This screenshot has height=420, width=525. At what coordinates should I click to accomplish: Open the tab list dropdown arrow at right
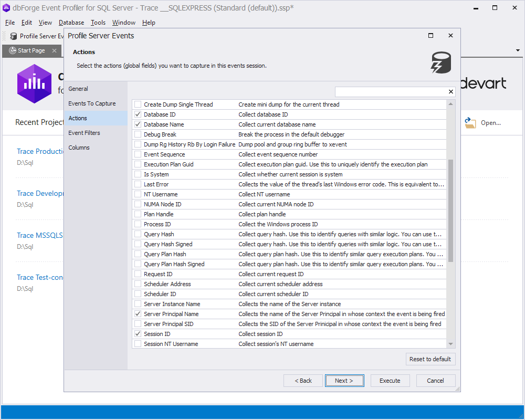(x=518, y=50)
